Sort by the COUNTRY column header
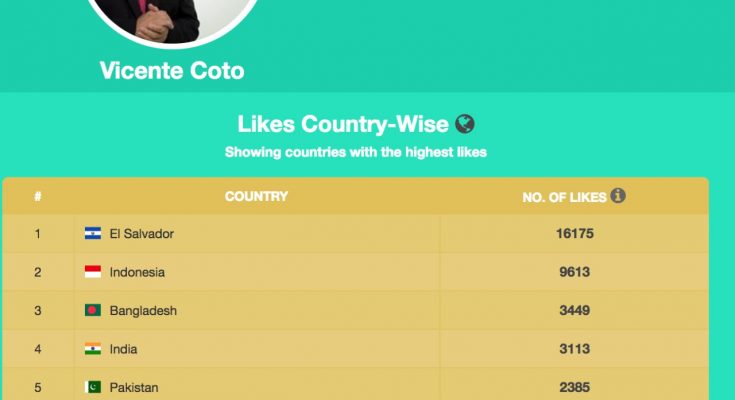This screenshot has height=400, width=735. 256,196
